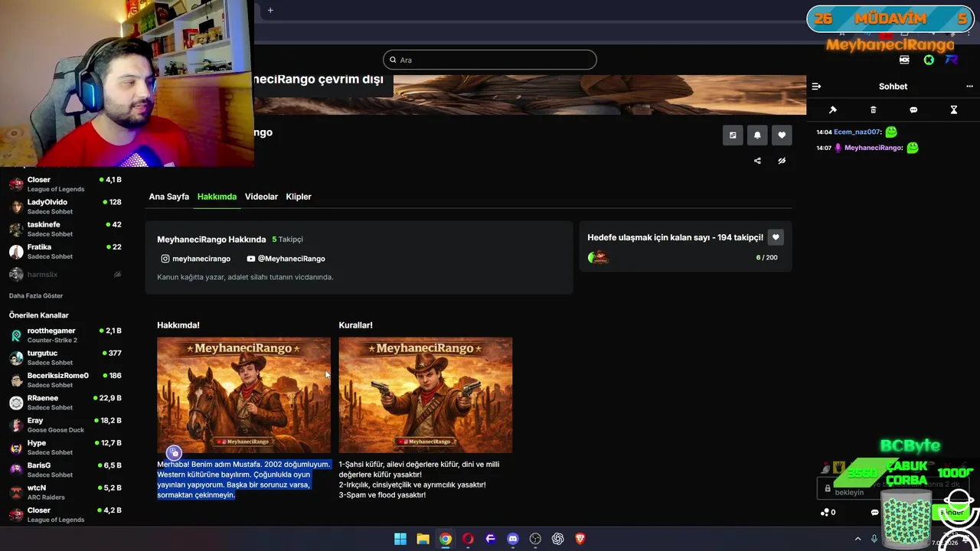Switch to the Videolar tab
Image resolution: width=980 pixels, height=551 pixels.
pyautogui.click(x=261, y=197)
